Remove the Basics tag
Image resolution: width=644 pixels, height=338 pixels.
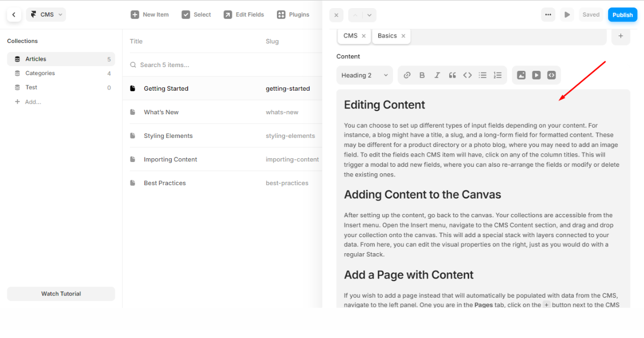pos(403,36)
